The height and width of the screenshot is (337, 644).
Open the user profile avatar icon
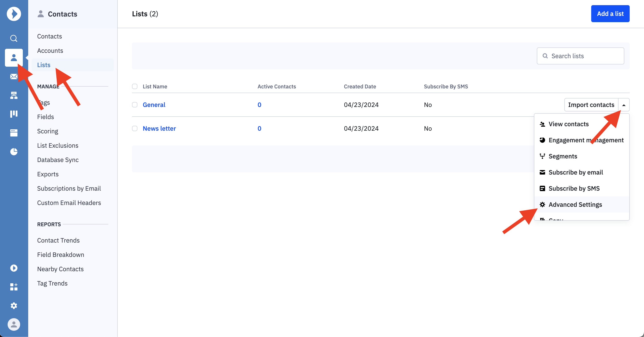pyautogui.click(x=14, y=324)
